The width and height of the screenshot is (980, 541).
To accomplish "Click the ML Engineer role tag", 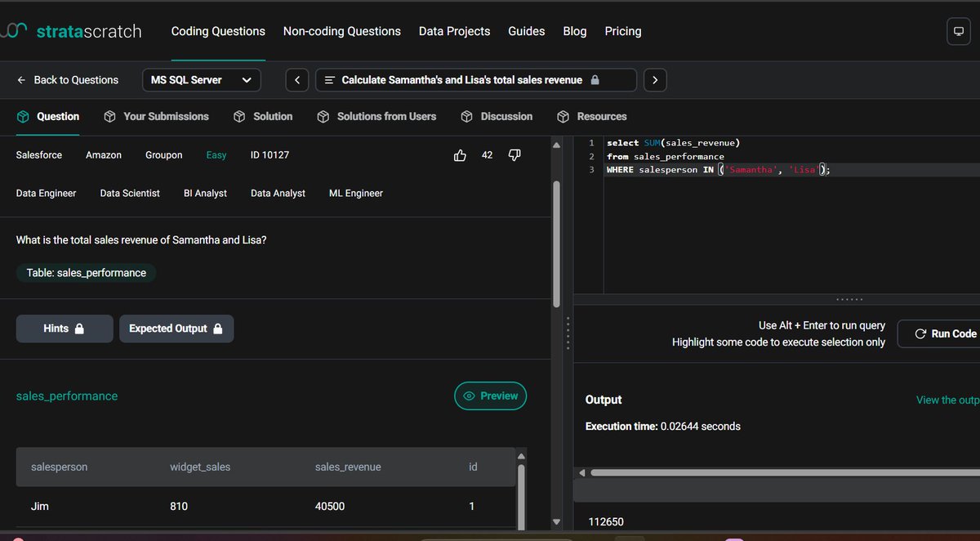I will pos(356,194).
